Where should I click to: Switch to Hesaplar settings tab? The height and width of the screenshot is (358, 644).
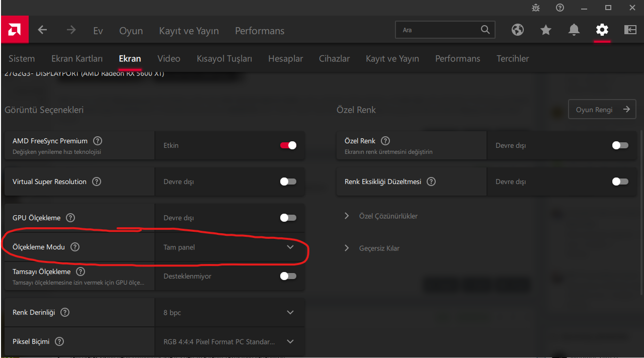[x=286, y=59]
